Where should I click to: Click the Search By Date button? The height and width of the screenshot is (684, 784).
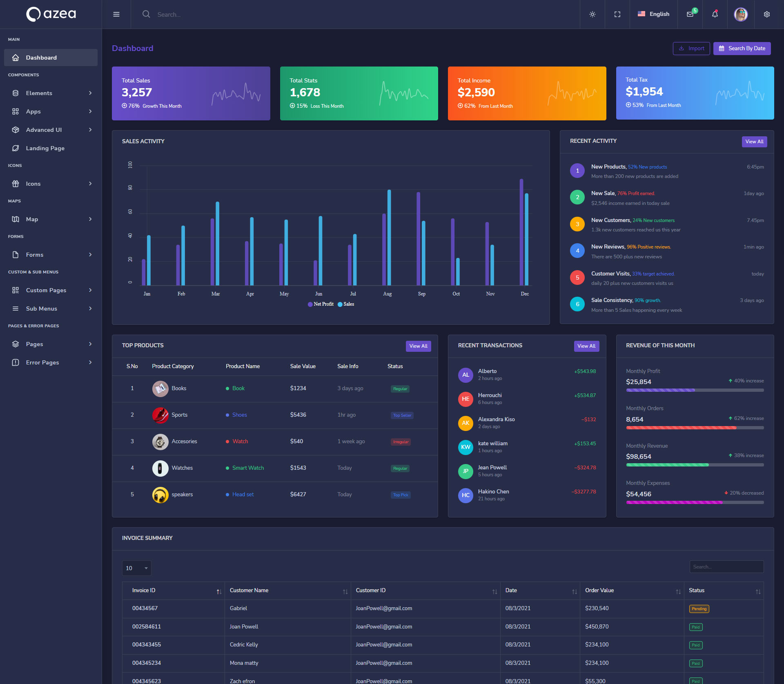(742, 49)
